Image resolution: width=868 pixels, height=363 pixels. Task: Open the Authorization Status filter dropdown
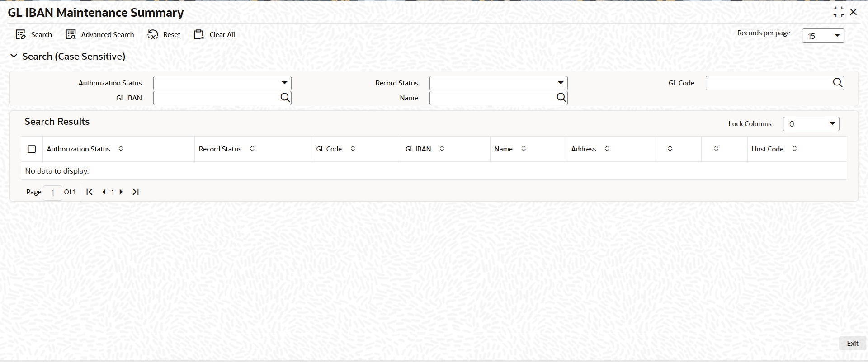pos(222,83)
